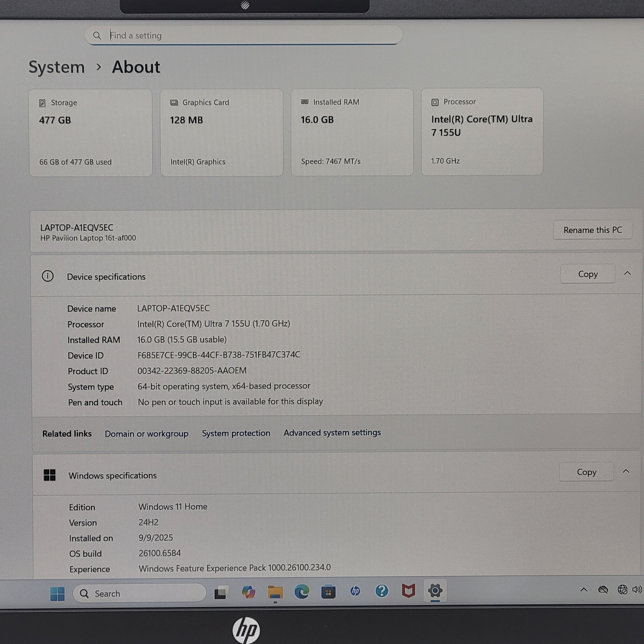Click '16.0 GB (15.5 GB usable)' value

182,339
